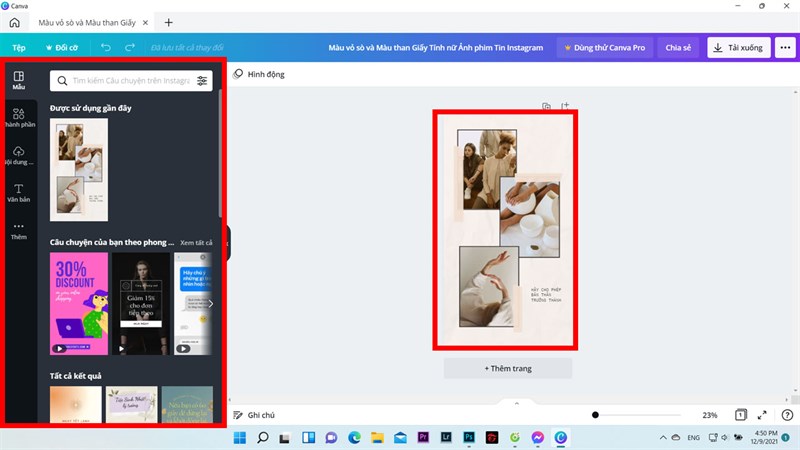Screen dimensions: 800x450
Task: Open the Tệp file menu
Action: click(x=19, y=47)
